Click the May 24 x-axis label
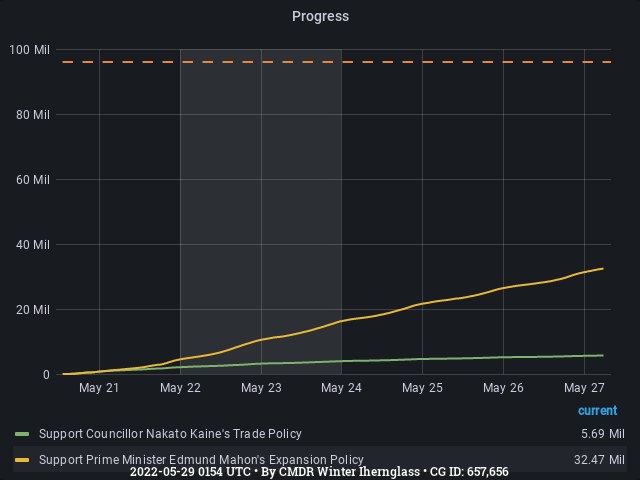Screen dimensions: 640x480 click(x=341, y=388)
